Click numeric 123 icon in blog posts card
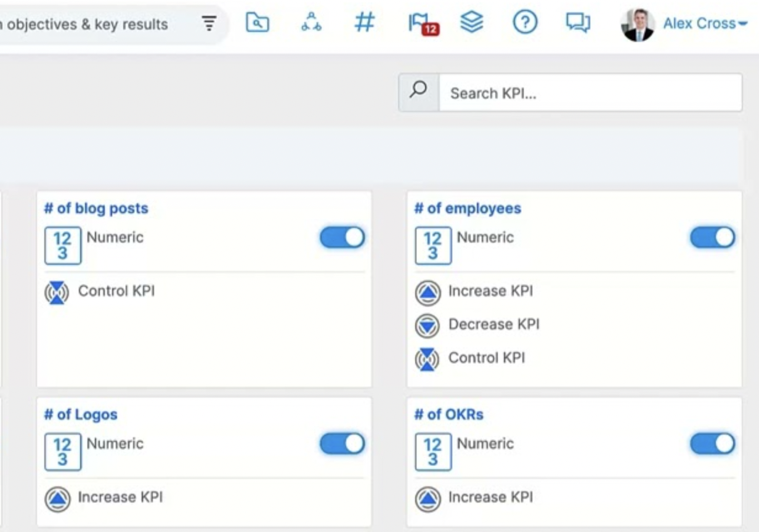This screenshot has height=532, width=759. coord(63,246)
